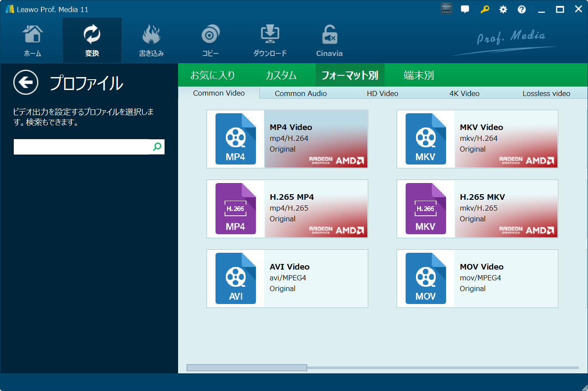Click the chat feedback icon in title bar
Screen dimensions: 588x391
pos(465,9)
